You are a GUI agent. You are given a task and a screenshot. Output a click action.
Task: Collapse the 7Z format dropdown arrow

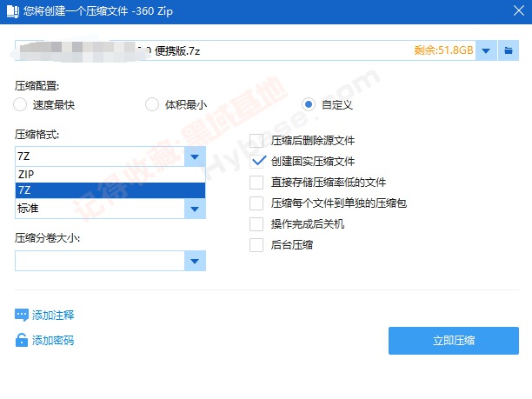click(195, 156)
